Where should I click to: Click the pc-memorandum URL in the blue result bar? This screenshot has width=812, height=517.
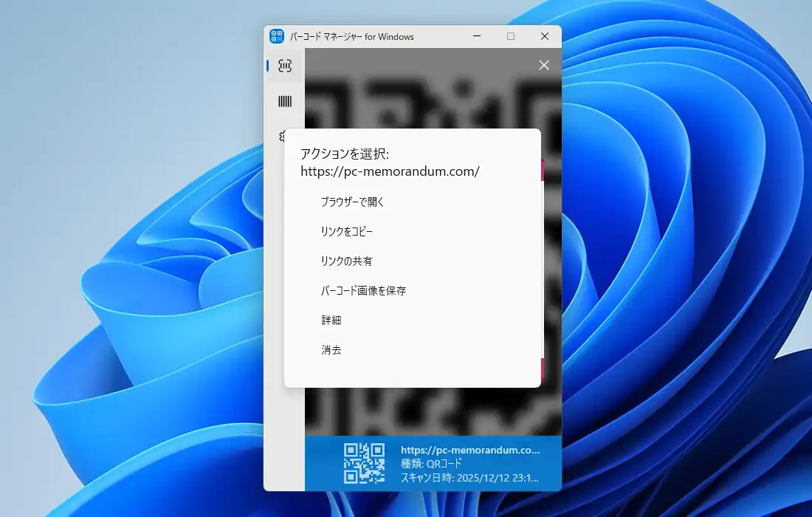[470, 449]
